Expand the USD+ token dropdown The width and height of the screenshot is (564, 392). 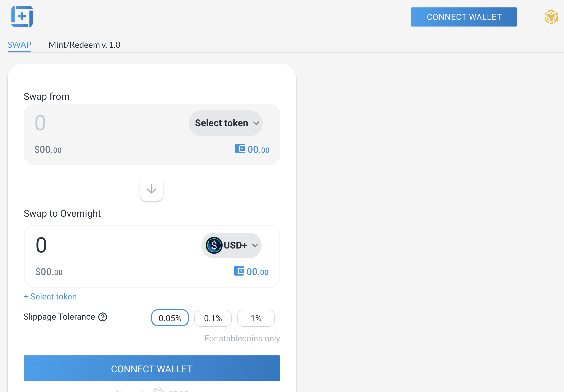[232, 245]
